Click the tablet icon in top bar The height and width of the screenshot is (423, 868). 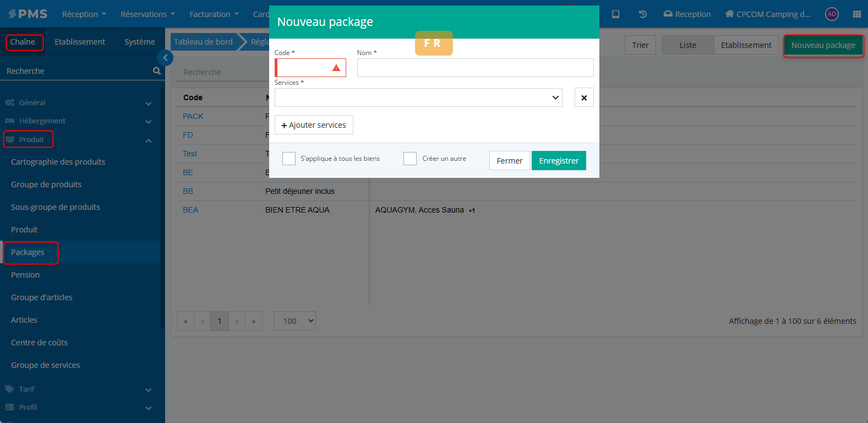click(x=615, y=14)
